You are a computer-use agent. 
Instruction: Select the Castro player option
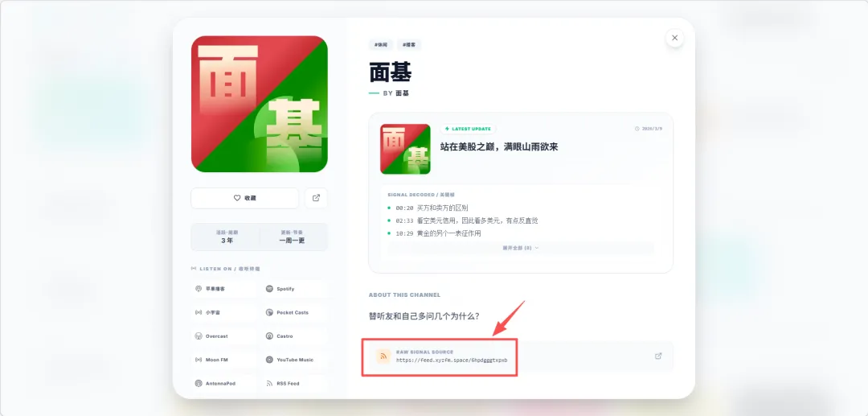[x=295, y=336]
